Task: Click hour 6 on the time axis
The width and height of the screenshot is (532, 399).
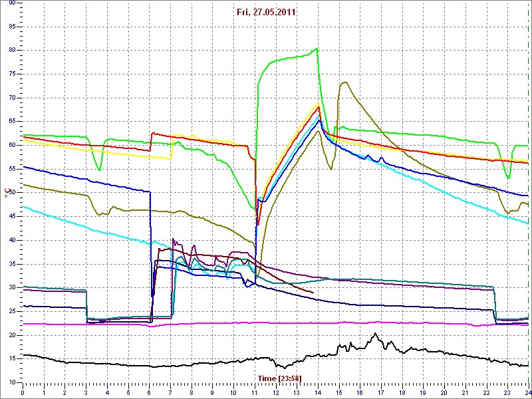Action: (149, 392)
